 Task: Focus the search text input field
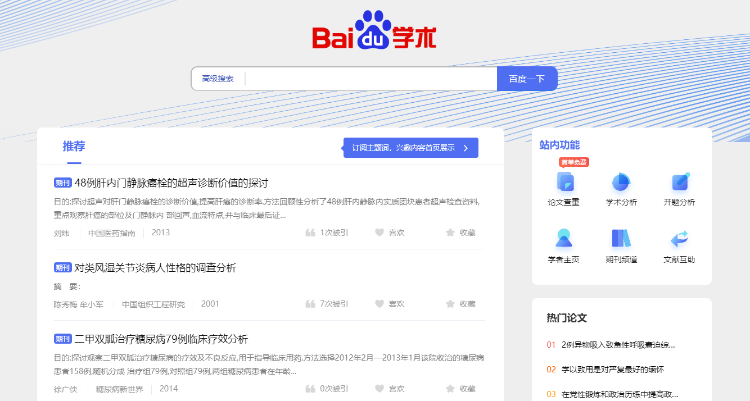371,78
